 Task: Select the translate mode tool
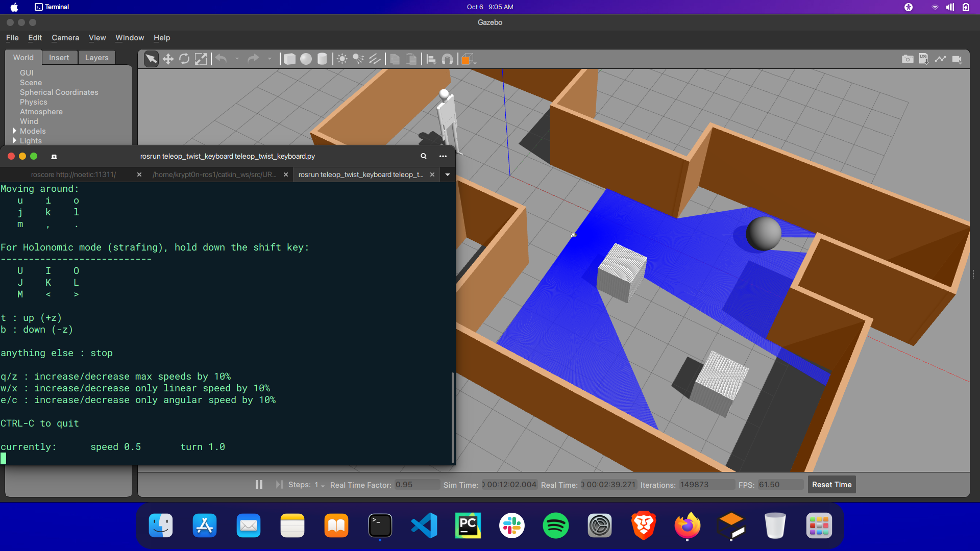pos(168,59)
